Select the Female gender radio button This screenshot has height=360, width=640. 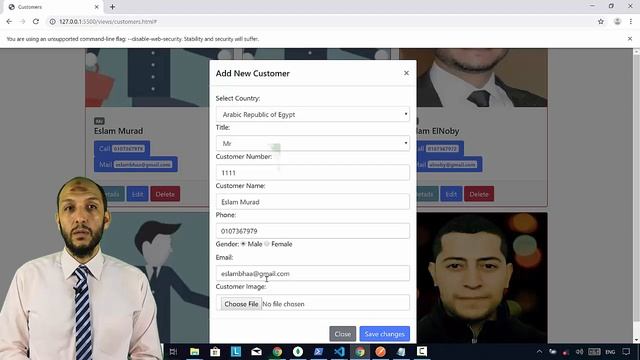(x=267, y=244)
